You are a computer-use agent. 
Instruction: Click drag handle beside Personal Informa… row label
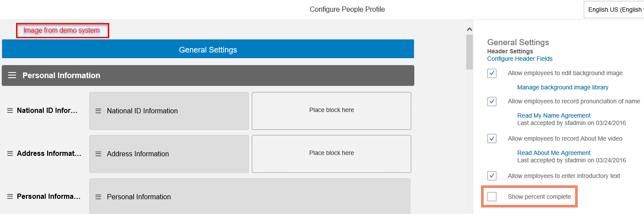tap(10, 197)
